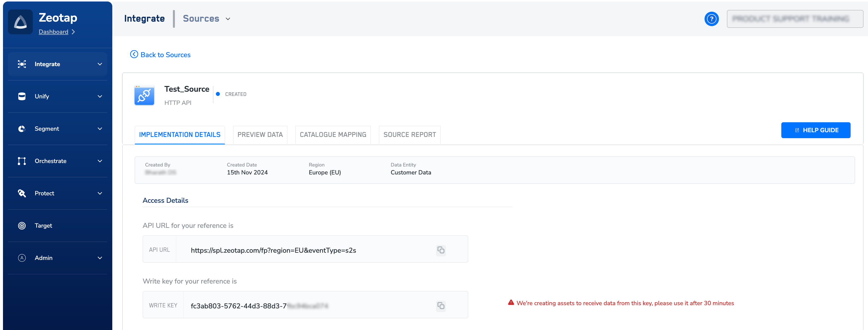Click the Unify database icon
868x330 pixels.
click(x=22, y=96)
